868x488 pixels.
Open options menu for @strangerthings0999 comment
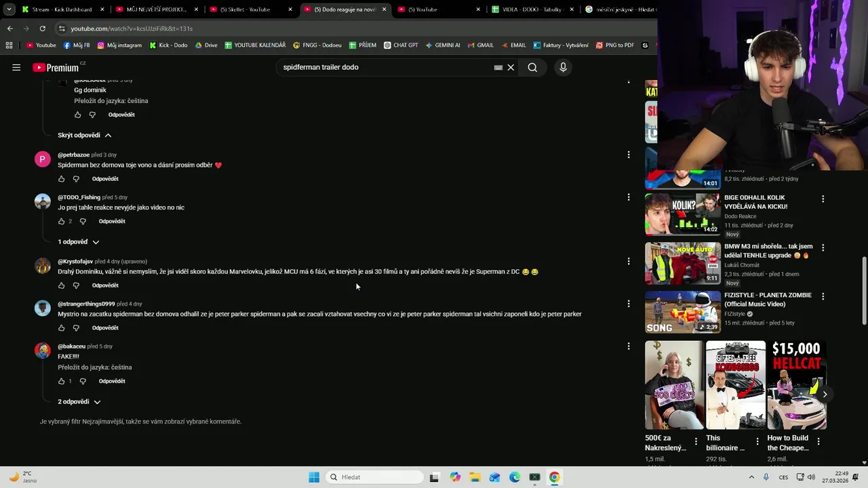click(x=629, y=304)
